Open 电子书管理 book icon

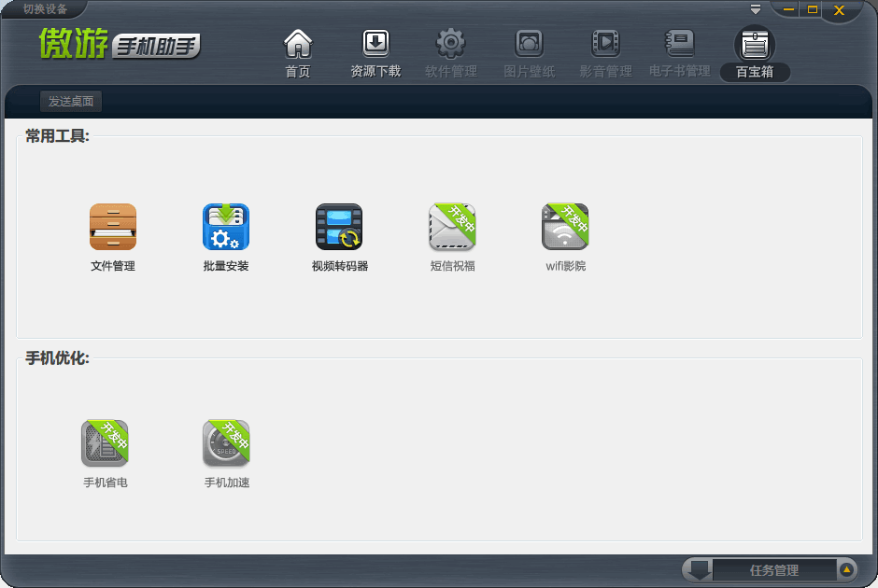point(680,44)
